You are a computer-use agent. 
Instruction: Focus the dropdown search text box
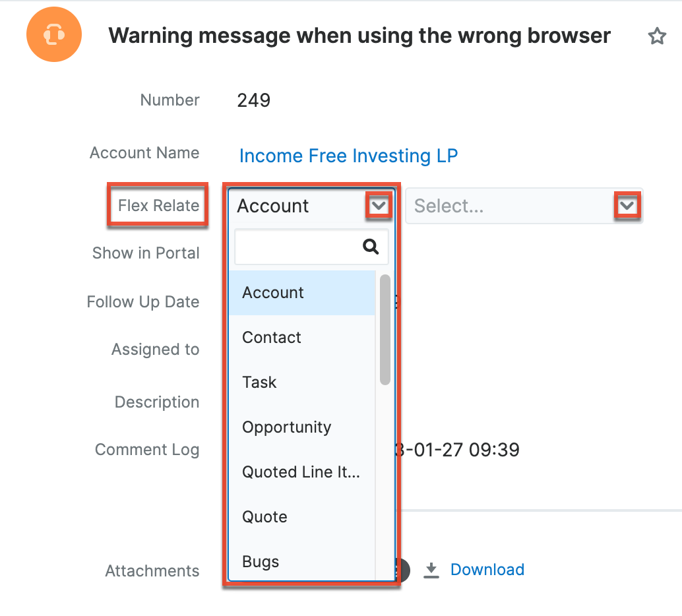click(x=297, y=247)
